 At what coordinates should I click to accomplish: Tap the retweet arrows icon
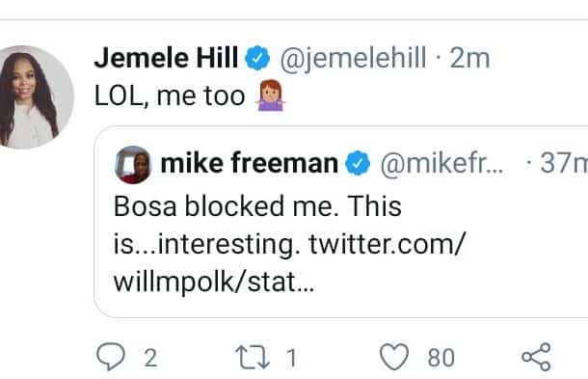[x=253, y=357]
